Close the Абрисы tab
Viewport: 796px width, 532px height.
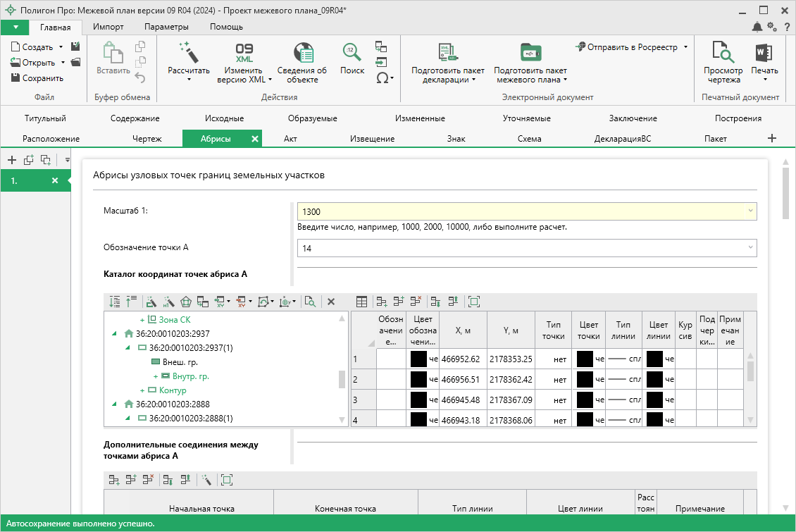tap(255, 139)
